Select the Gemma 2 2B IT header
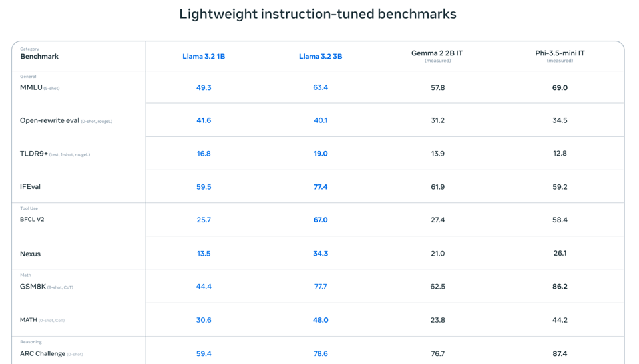639x364 pixels. tap(437, 53)
